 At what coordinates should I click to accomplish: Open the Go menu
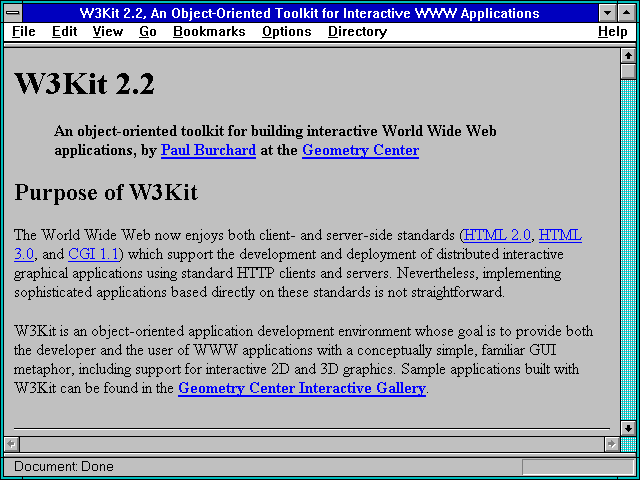(x=148, y=32)
